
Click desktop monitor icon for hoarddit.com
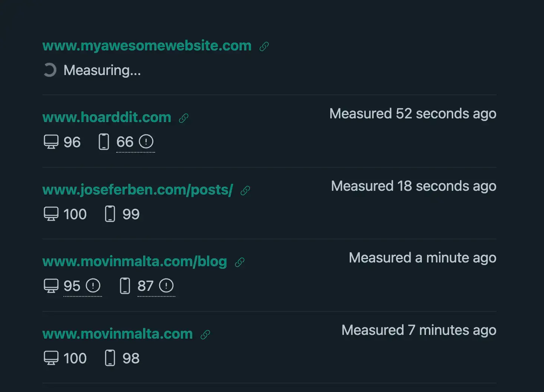pyautogui.click(x=51, y=142)
